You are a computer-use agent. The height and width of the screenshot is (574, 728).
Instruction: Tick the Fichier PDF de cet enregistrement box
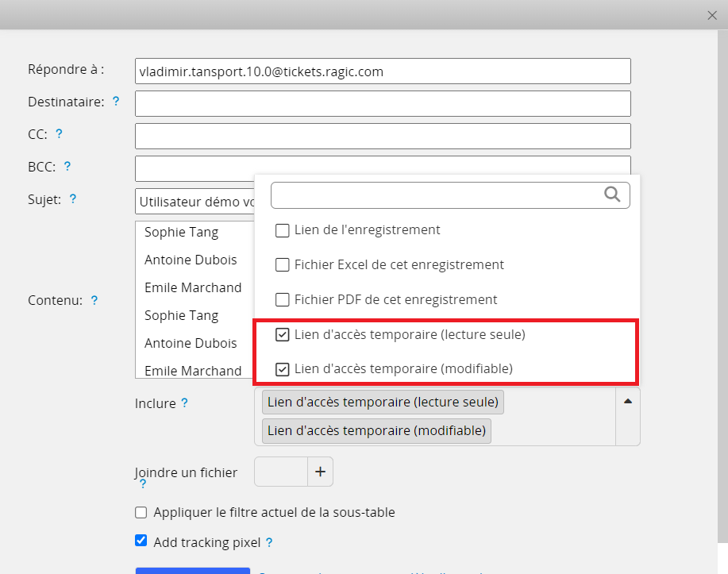click(x=282, y=300)
